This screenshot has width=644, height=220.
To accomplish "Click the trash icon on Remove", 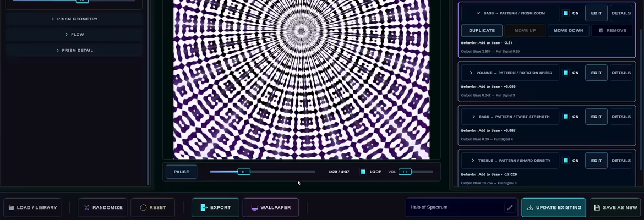I will pyautogui.click(x=601, y=30).
